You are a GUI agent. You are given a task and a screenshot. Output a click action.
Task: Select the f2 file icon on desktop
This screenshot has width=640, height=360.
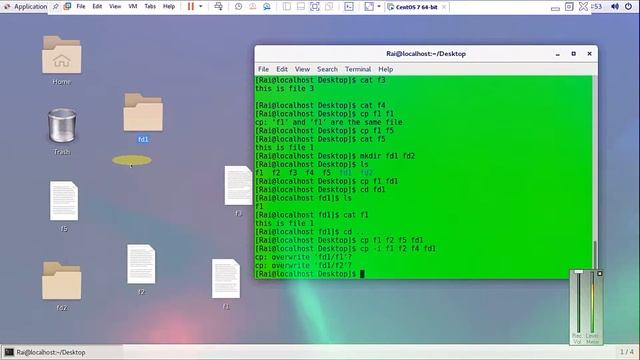tap(141, 269)
